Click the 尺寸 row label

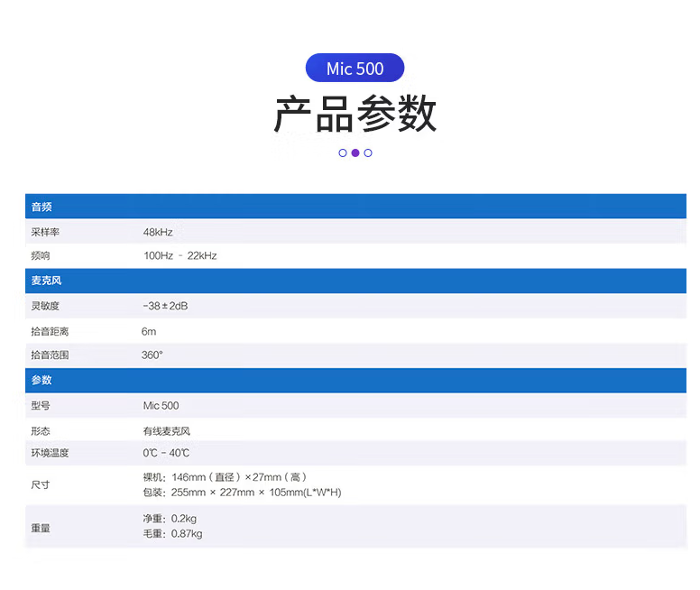coord(41,484)
